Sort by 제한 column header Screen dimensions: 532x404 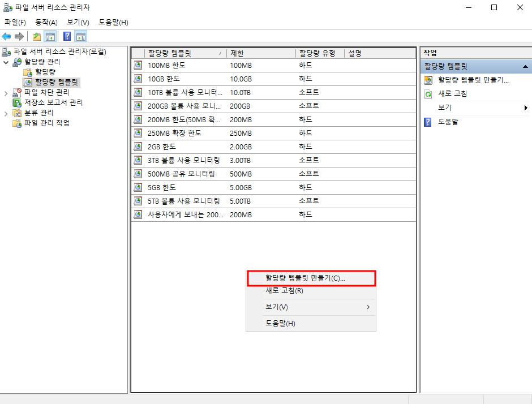point(261,53)
